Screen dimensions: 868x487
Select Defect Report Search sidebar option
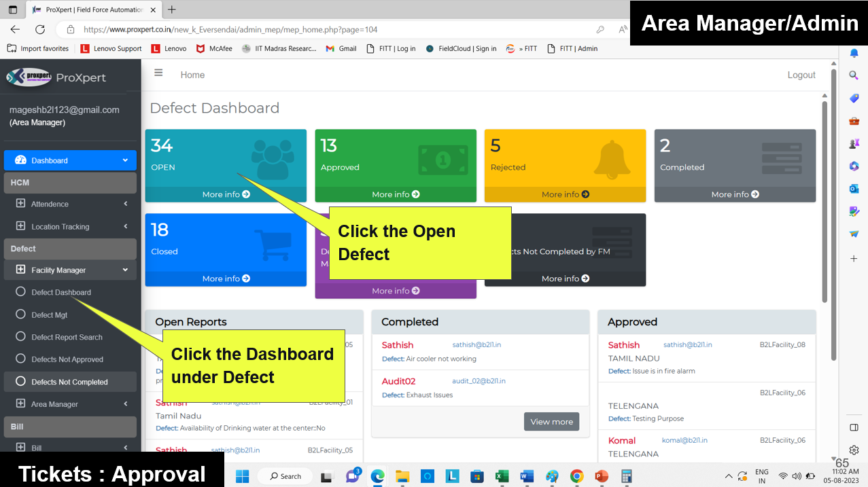[67, 338]
